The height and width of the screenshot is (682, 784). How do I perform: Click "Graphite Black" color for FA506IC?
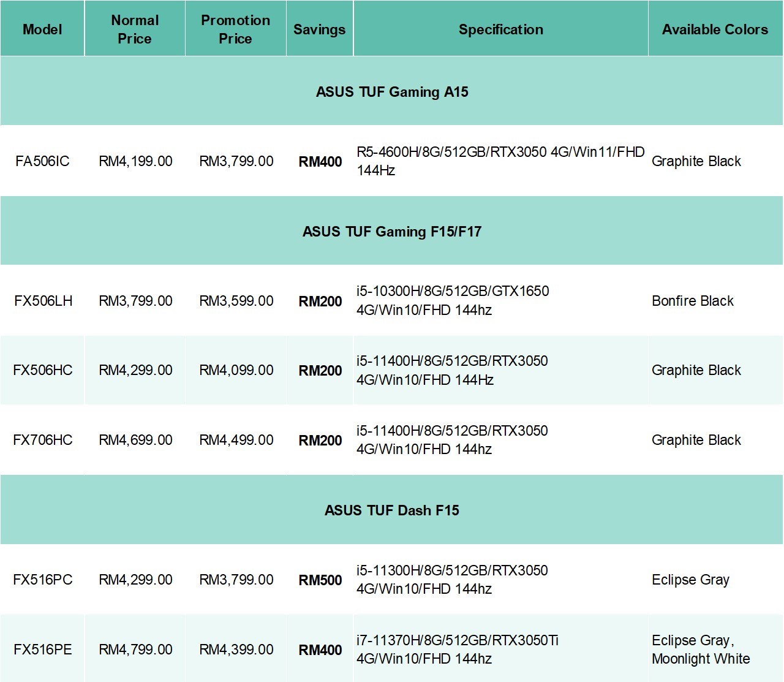(x=696, y=161)
